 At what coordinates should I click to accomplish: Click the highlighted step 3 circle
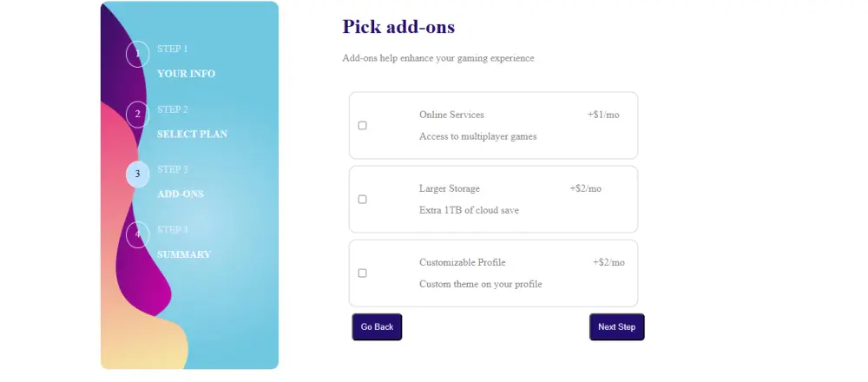coord(137,175)
